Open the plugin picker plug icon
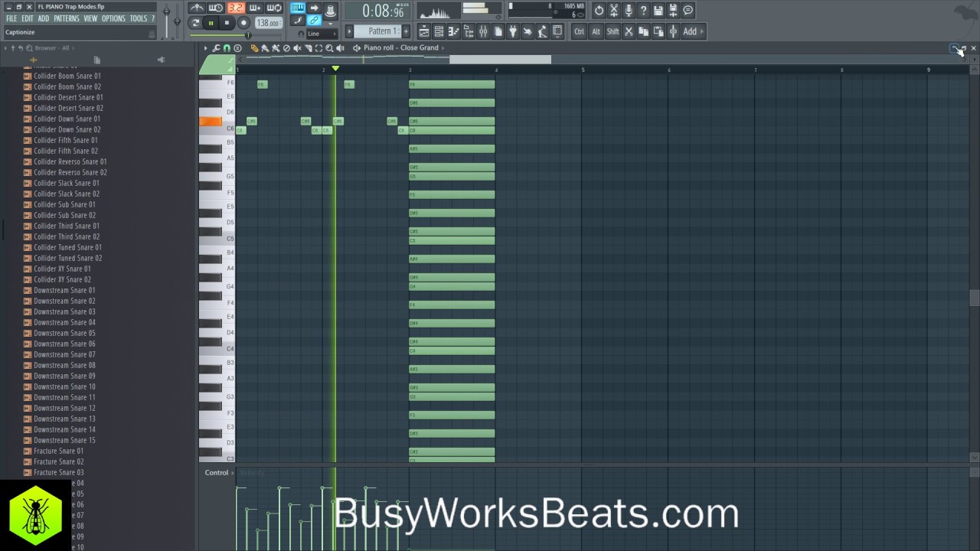 pos(513,31)
